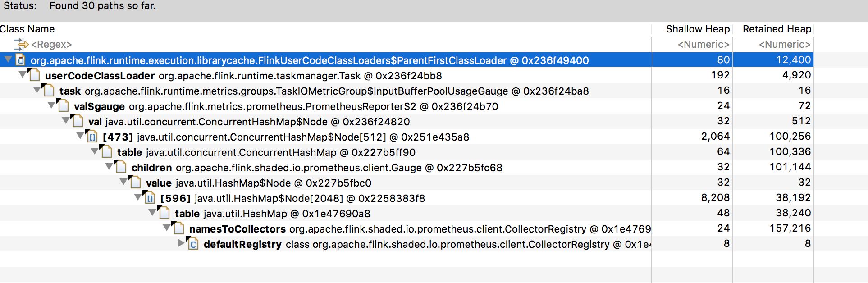The width and height of the screenshot is (868, 283).
Task: Collapse the children prometheus Gauge node
Action: [x=109, y=167]
